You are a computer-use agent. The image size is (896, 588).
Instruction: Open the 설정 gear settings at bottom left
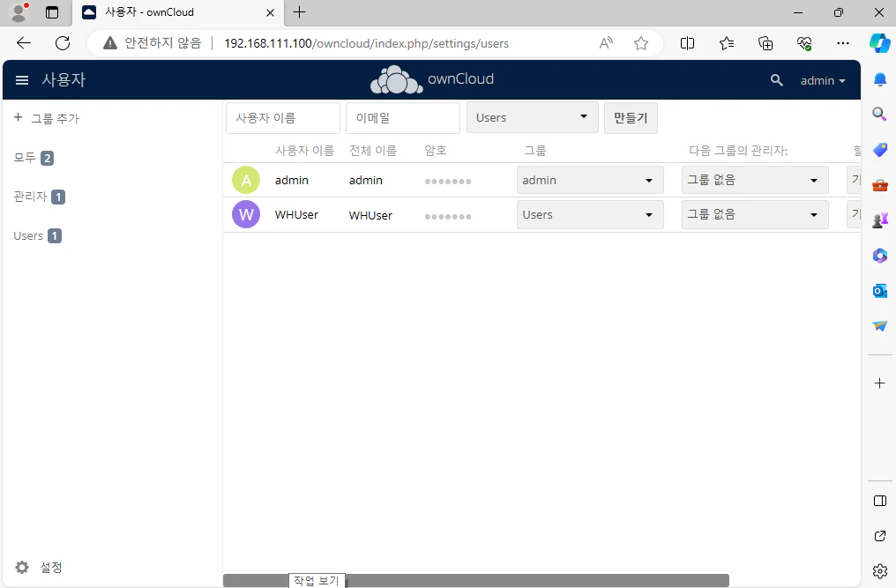click(38, 567)
